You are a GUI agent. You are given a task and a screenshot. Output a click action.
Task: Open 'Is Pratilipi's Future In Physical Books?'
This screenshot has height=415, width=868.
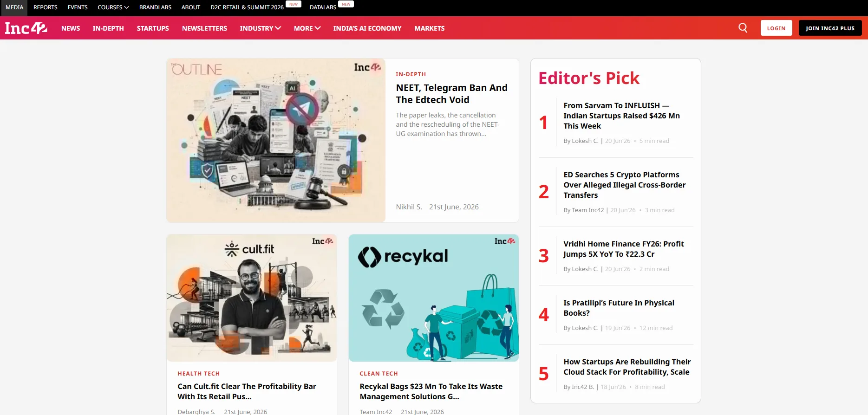tap(619, 308)
